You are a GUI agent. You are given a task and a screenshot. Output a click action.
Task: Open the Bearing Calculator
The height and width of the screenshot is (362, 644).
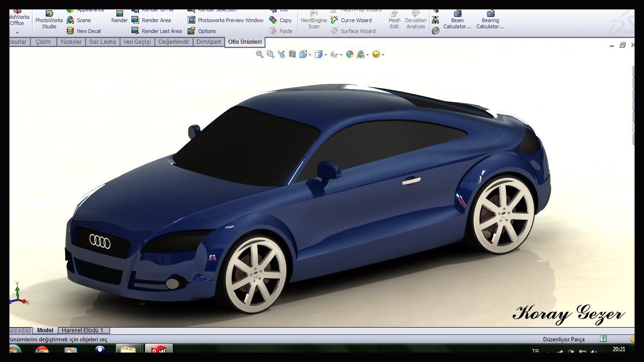coord(490,20)
